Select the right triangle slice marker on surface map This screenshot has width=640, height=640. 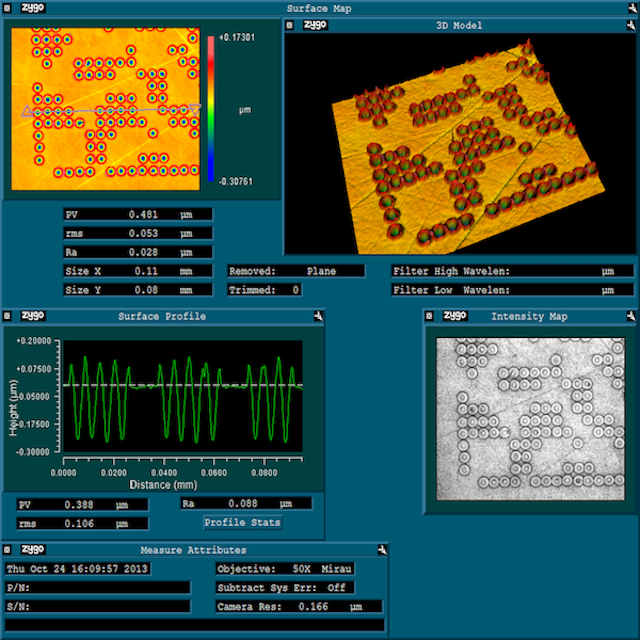click(x=196, y=109)
